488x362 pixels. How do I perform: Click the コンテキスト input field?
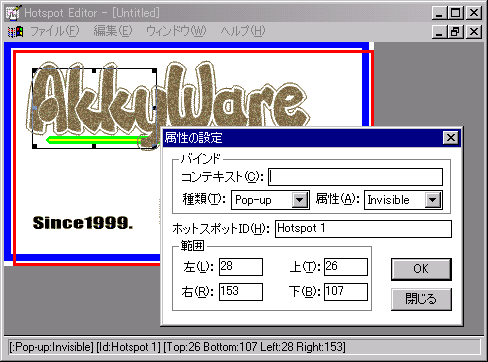[355, 177]
